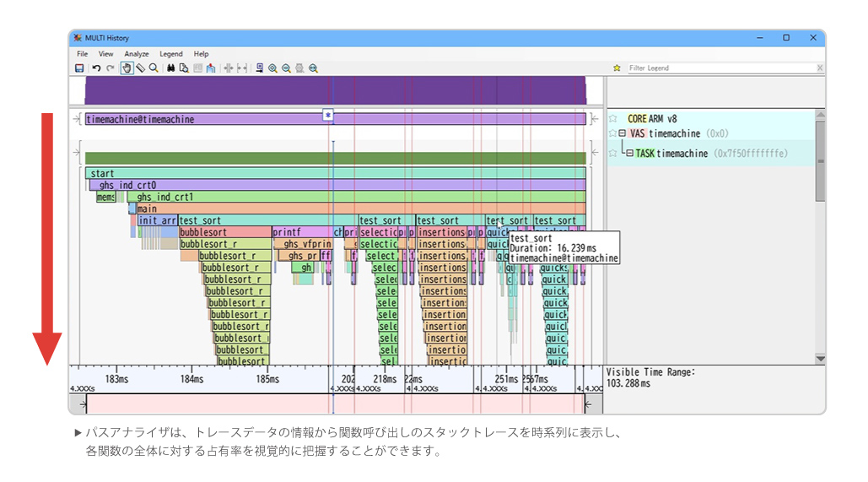Screen dimensions: 868x482
Task: Click the init_arr function block
Action: pyautogui.click(x=157, y=220)
